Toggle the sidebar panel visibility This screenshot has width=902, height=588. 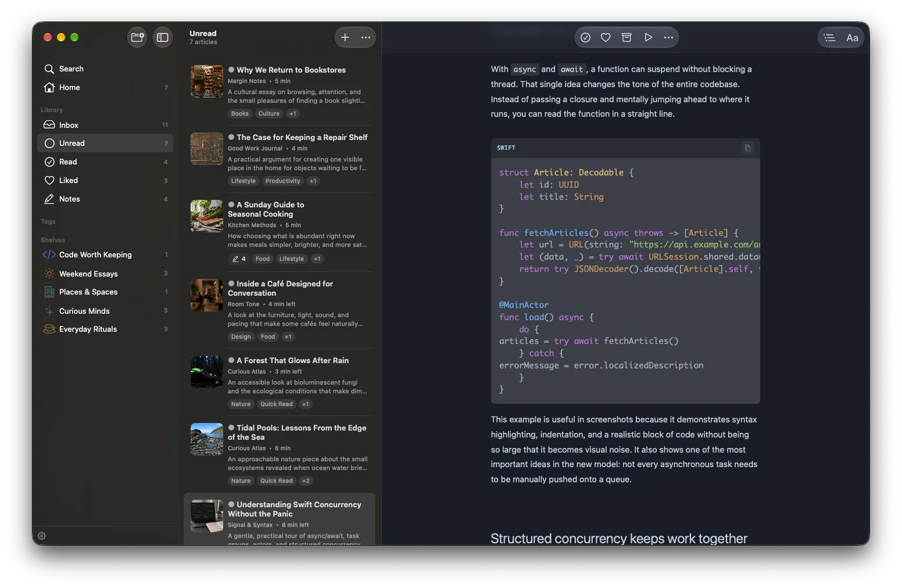tap(163, 37)
